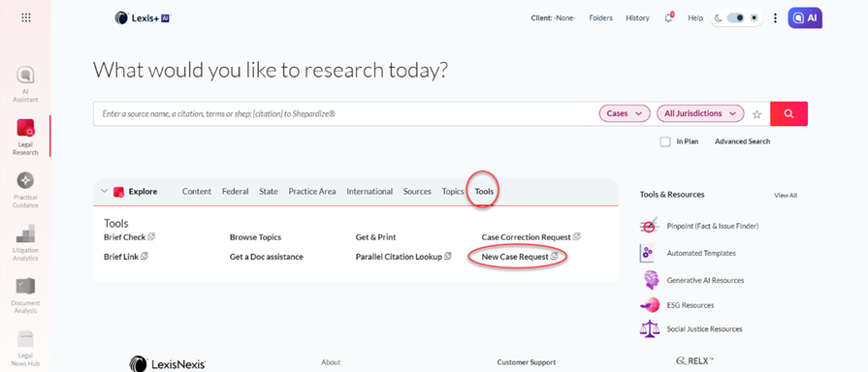The image size is (868, 372).
Task: Open Parallel Citation Lookup
Action: pyautogui.click(x=399, y=257)
